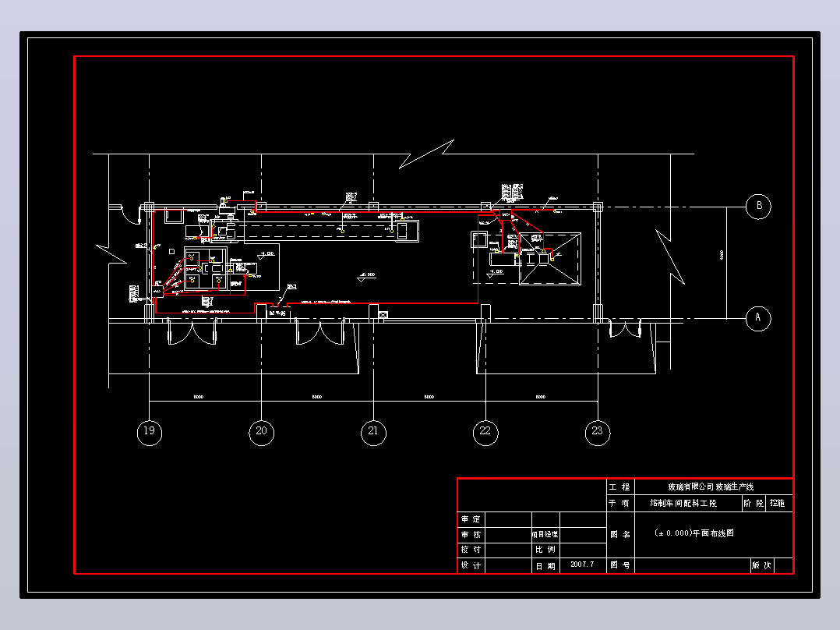
Task: Select the 比例 label cell
Action: pos(545,550)
